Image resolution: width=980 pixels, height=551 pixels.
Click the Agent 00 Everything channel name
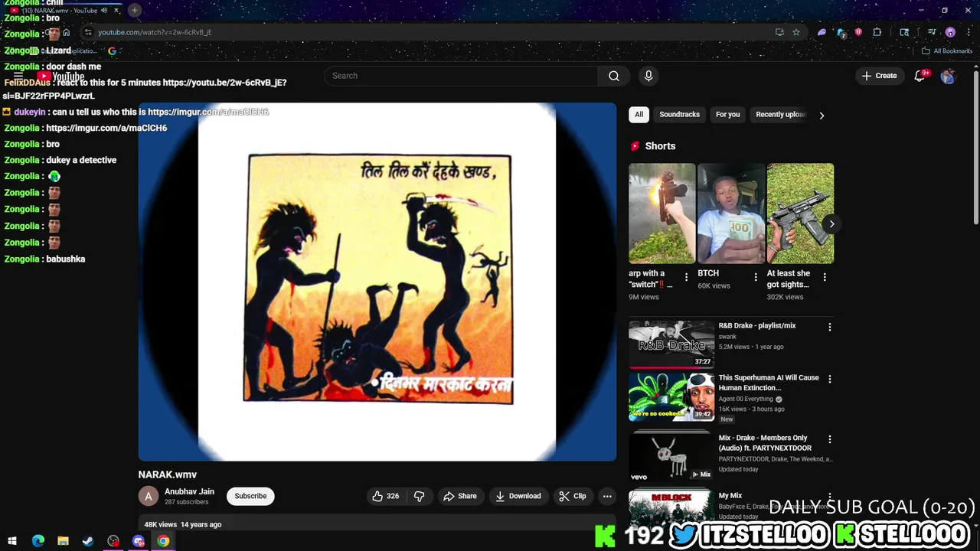click(x=746, y=399)
